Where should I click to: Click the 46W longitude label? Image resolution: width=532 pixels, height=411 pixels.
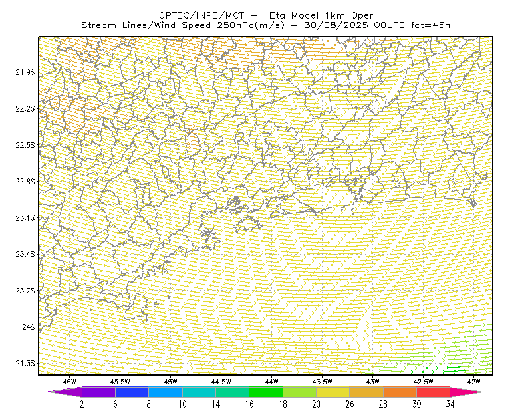click(70, 382)
